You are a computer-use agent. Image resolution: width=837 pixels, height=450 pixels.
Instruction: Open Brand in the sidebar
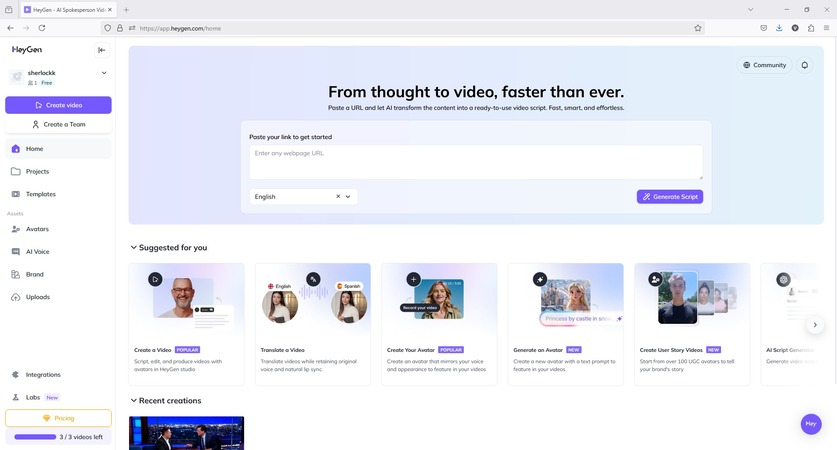[58, 274]
